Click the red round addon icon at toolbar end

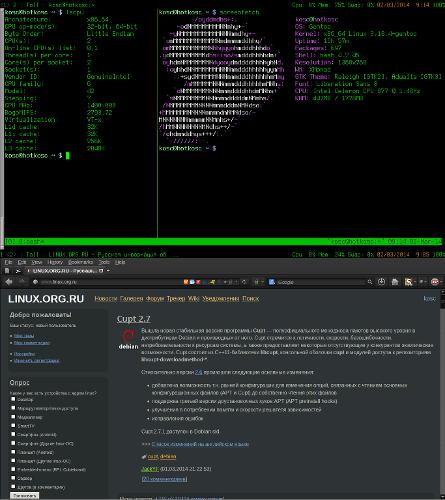point(435,282)
